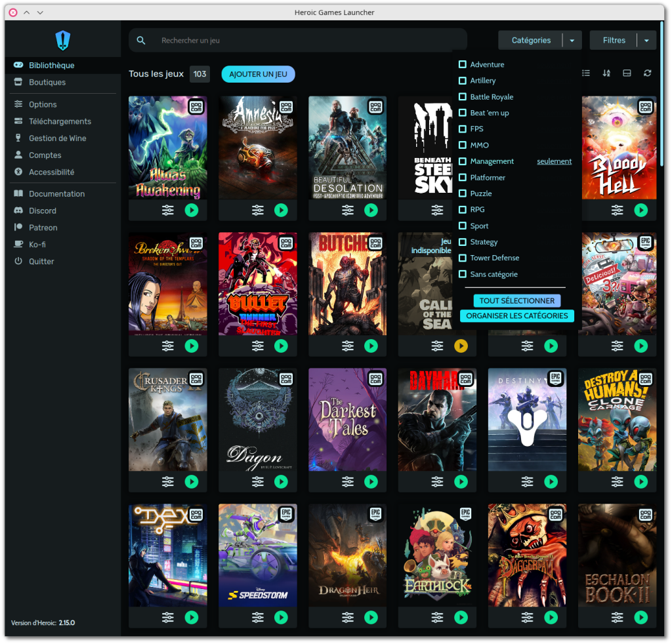Play Dex game
The image size is (672, 644).
(192, 618)
